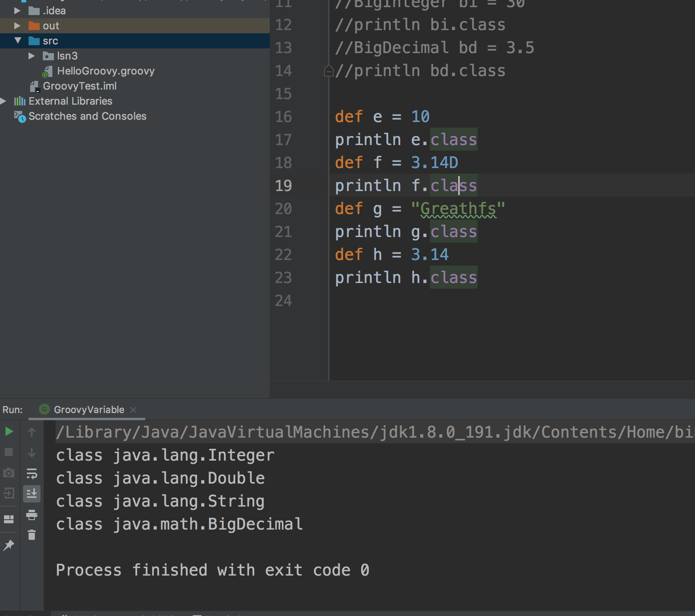Viewport: 695px width, 616px height.
Task: Click the camera dump threads icon
Action: tap(9, 473)
